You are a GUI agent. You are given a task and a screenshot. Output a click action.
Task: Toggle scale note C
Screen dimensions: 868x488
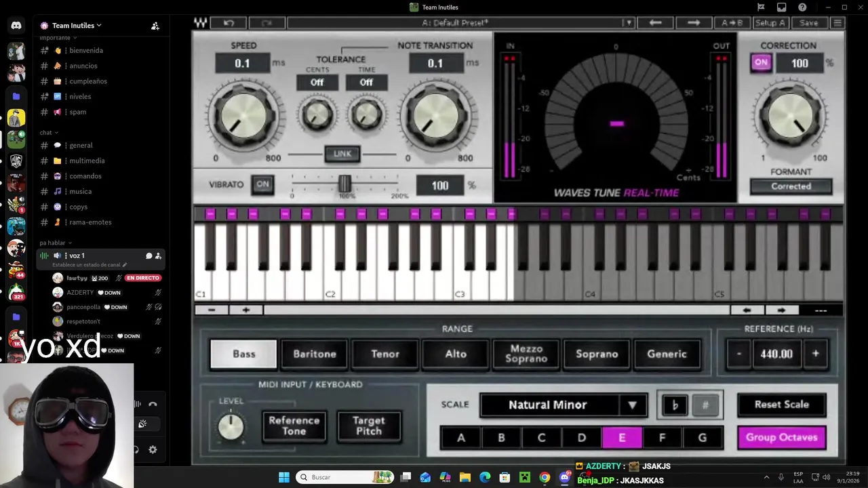pos(541,438)
